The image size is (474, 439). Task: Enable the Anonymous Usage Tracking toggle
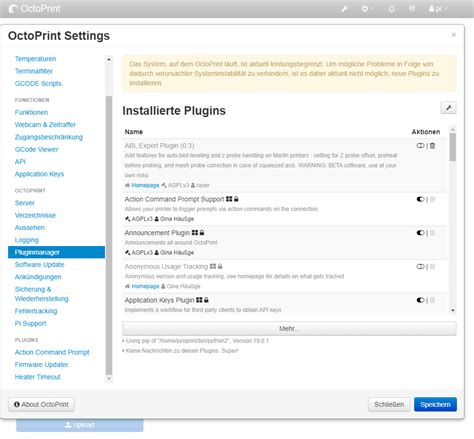[x=420, y=266]
